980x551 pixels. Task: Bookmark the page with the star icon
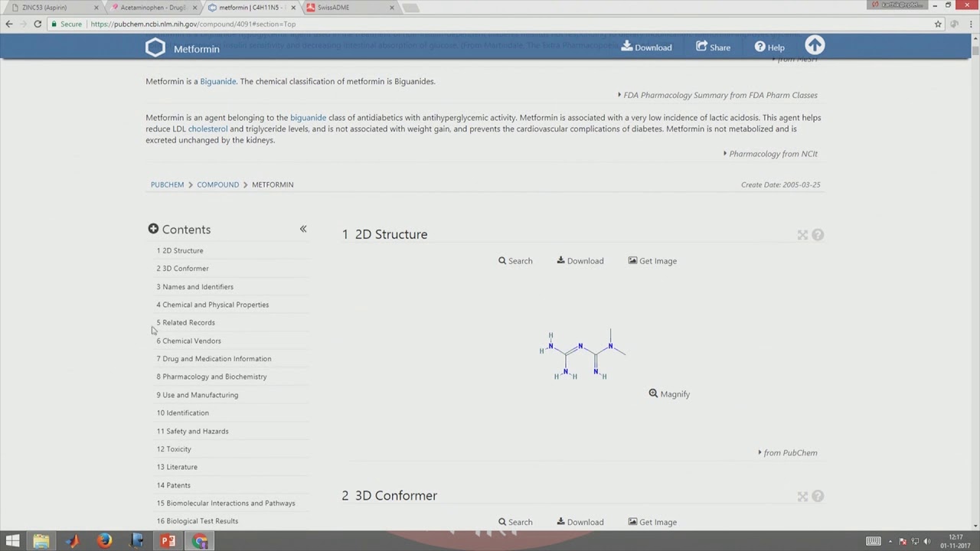(x=938, y=24)
